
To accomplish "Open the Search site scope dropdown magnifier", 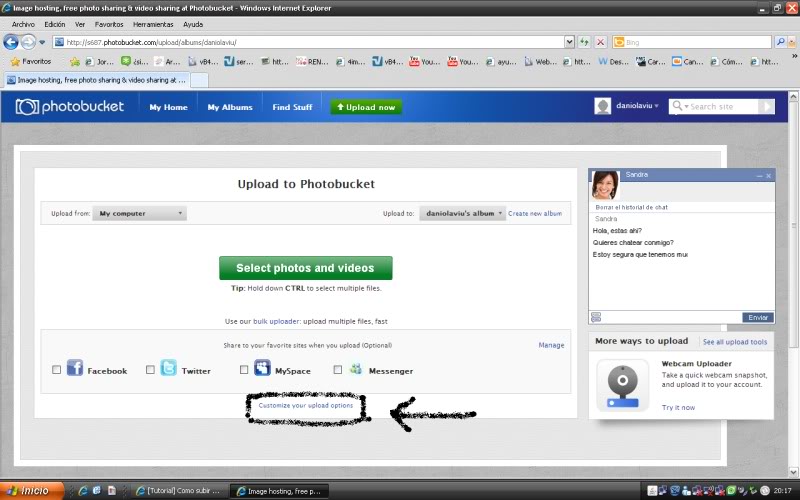I will pyautogui.click(x=680, y=106).
